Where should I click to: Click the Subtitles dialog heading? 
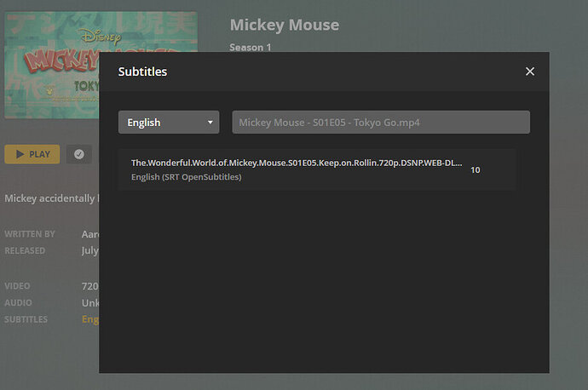click(x=142, y=72)
